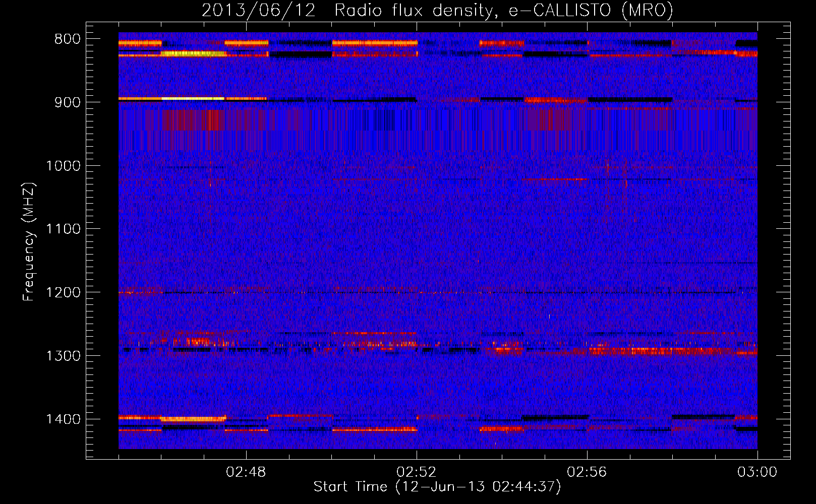The image size is (816, 504).
Task: Click the 1400 frequency tick label
Action: click(x=63, y=419)
